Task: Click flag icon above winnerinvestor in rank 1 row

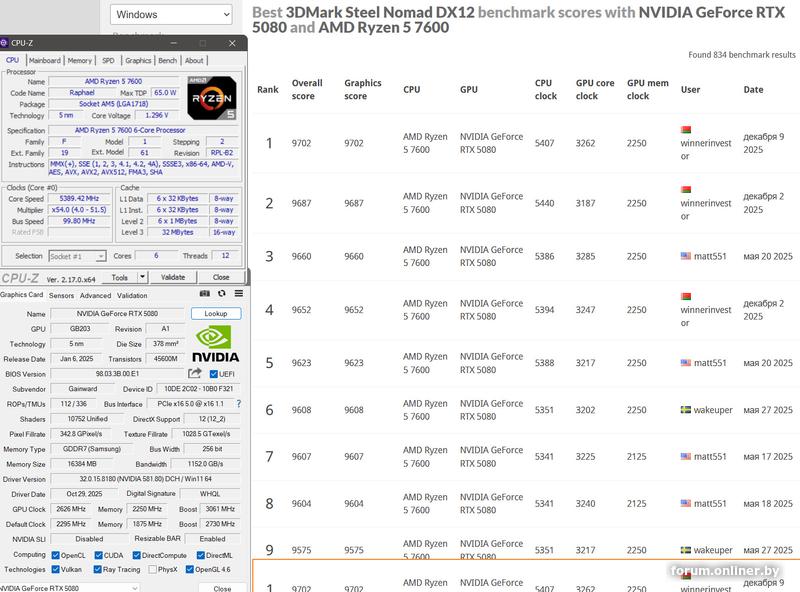Action: point(686,130)
